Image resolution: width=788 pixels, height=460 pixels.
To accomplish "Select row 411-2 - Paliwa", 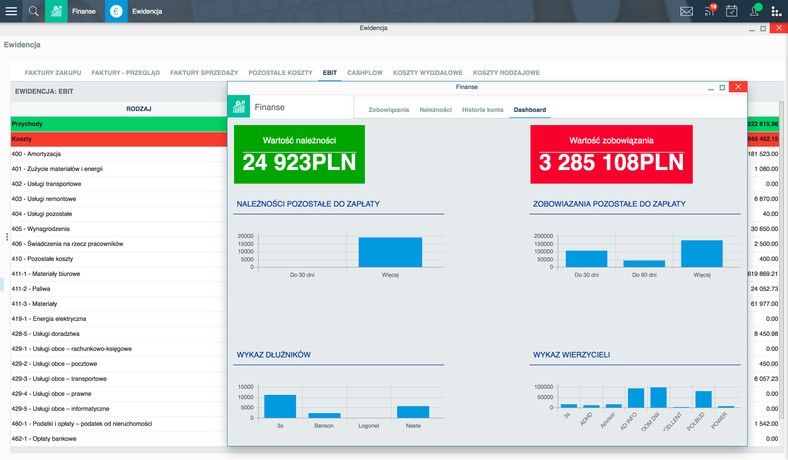I will click(119, 289).
